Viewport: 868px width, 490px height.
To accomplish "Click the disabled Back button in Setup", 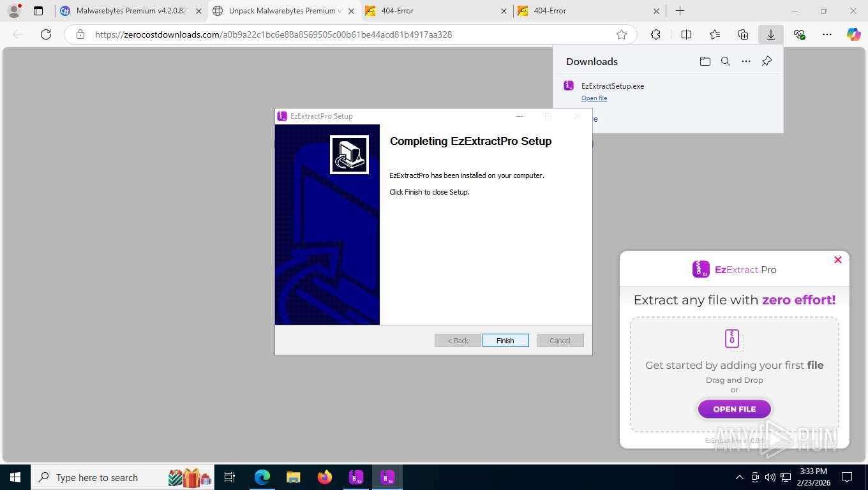I will tap(458, 341).
